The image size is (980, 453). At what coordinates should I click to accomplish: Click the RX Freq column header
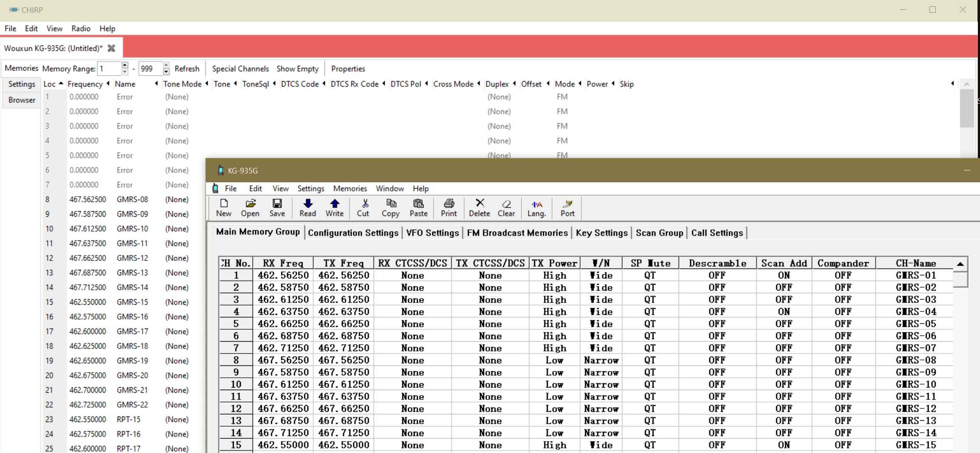pos(283,263)
